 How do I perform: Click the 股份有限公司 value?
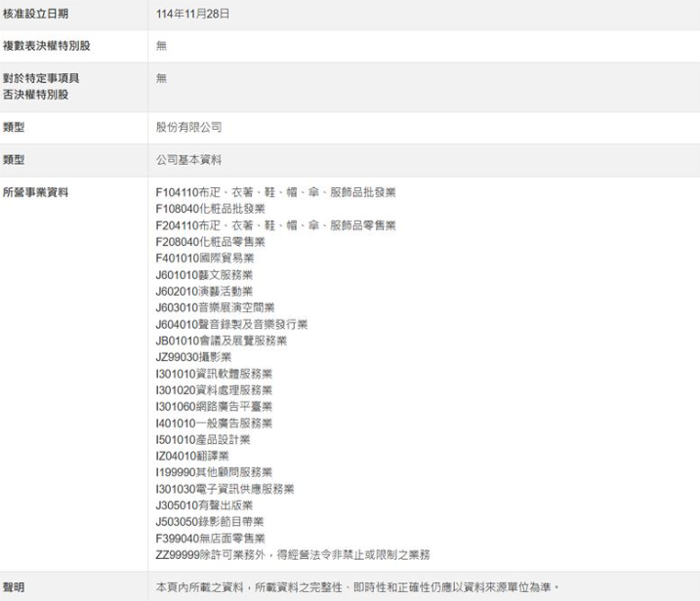pos(188,127)
